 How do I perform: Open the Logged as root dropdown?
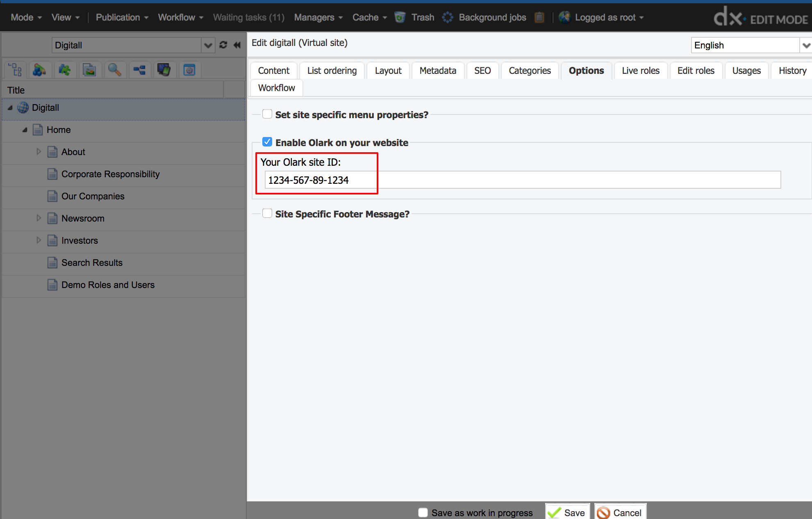[x=609, y=17]
